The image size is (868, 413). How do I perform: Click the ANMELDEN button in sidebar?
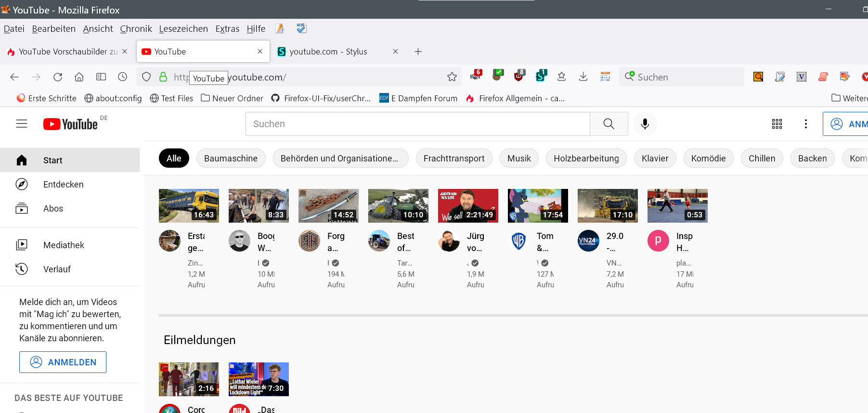tap(63, 362)
